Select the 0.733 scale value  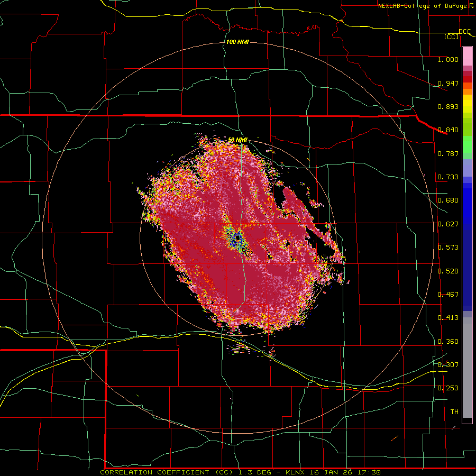click(x=448, y=177)
